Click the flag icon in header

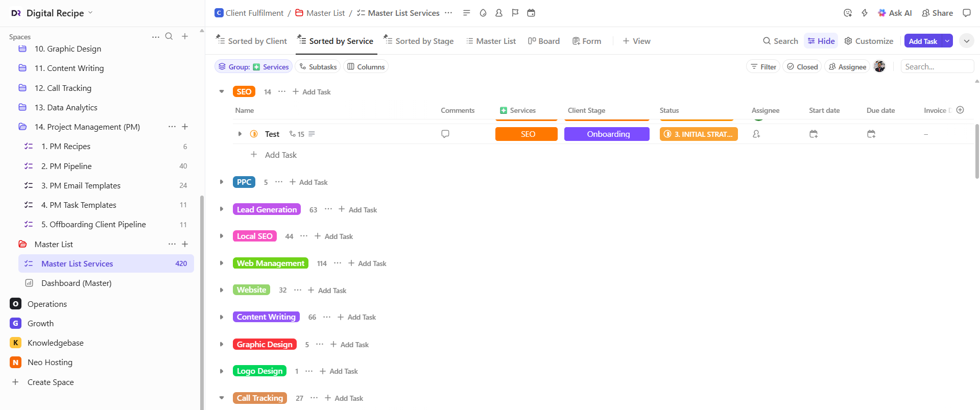pos(515,13)
